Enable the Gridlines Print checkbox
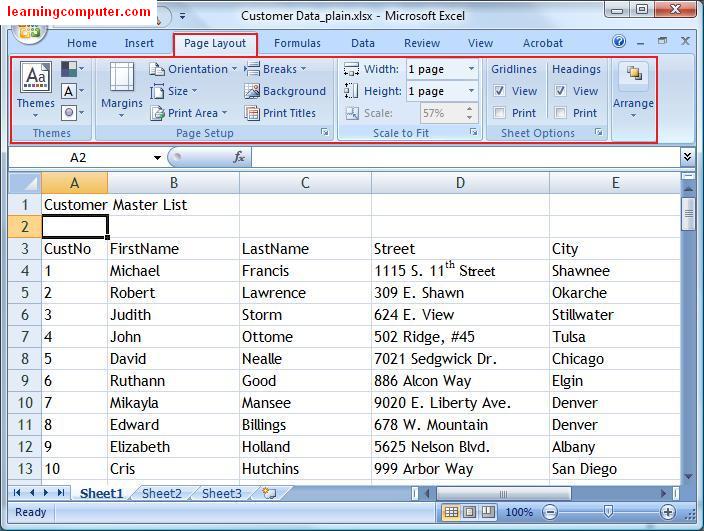This screenshot has height=531, width=704. (500, 113)
